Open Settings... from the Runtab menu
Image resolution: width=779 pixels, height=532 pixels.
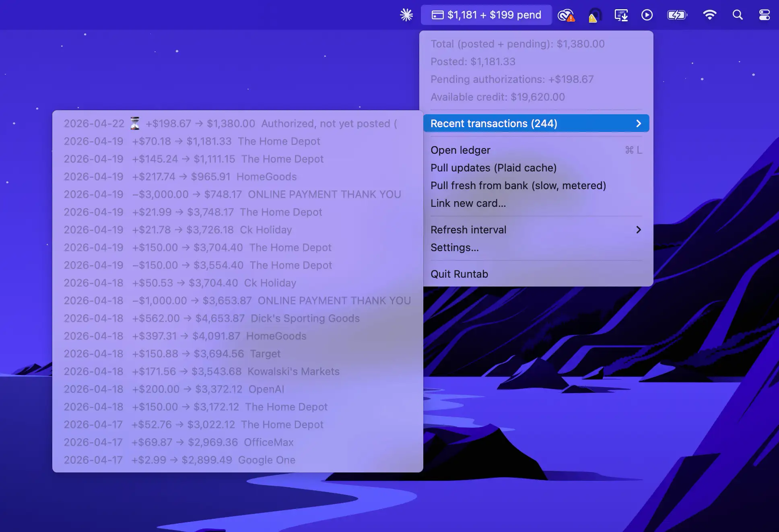tap(454, 247)
